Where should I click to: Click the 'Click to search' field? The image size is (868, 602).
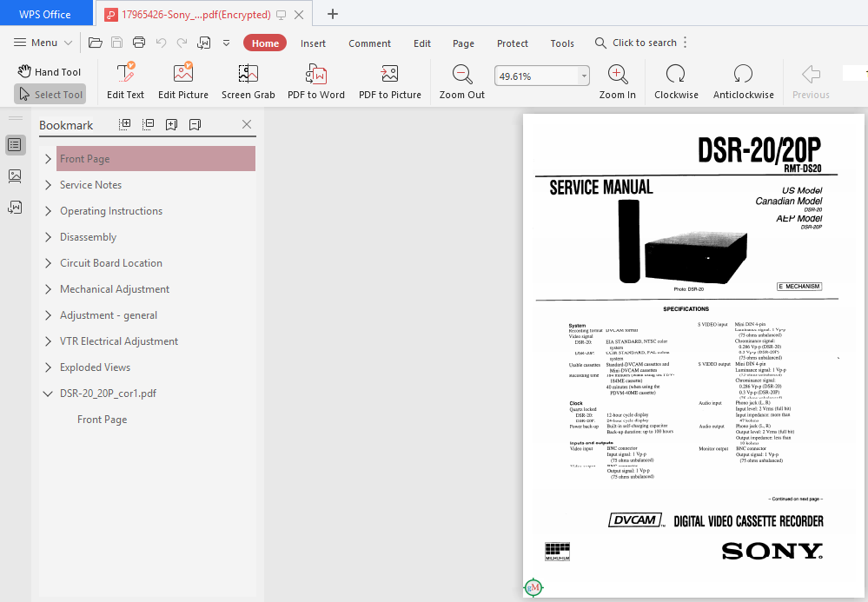[x=636, y=43]
